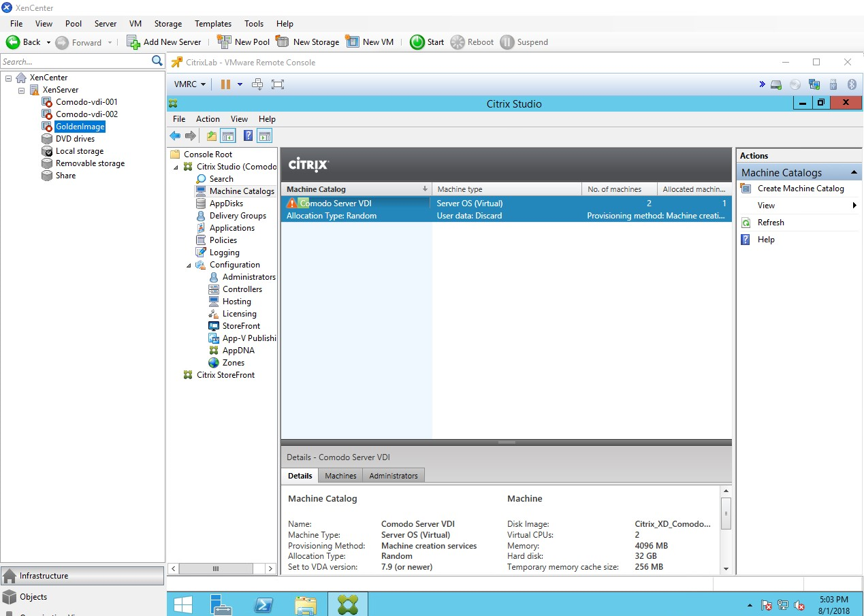The height and width of the screenshot is (616, 864).
Task: Click the XenCenter Back toolbar button
Action: [x=23, y=42]
